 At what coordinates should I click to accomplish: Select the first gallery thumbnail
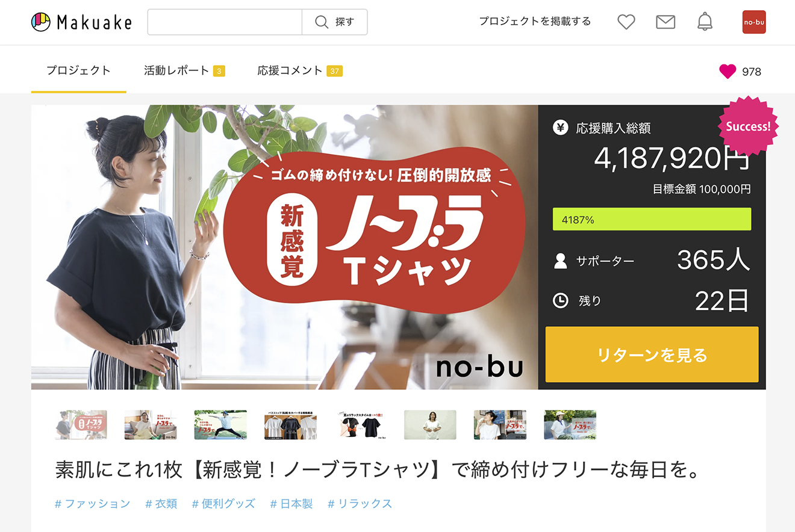tap(81, 425)
